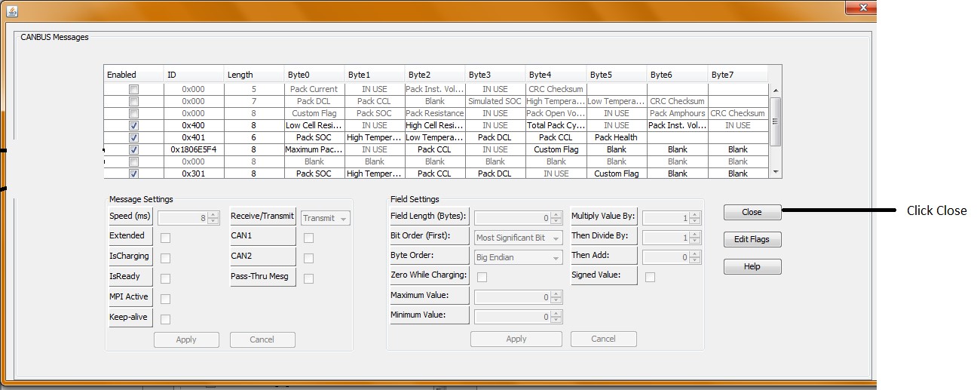Increase the Speed (ms) spinner value

point(213,214)
